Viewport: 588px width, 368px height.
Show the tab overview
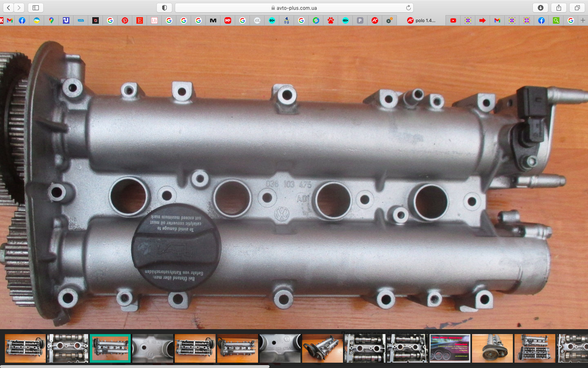[577, 8]
